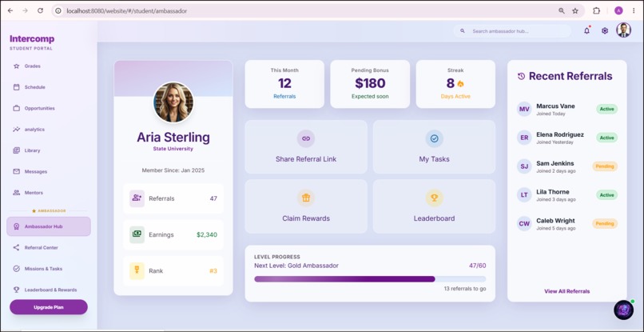This screenshot has height=332, width=644.
Task: Click the history clock icon beside Recent Referrals
Action: pos(521,76)
